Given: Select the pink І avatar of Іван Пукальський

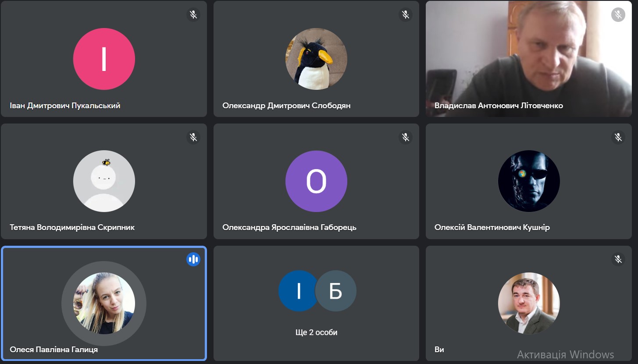Looking at the screenshot, I should coord(104,59).
